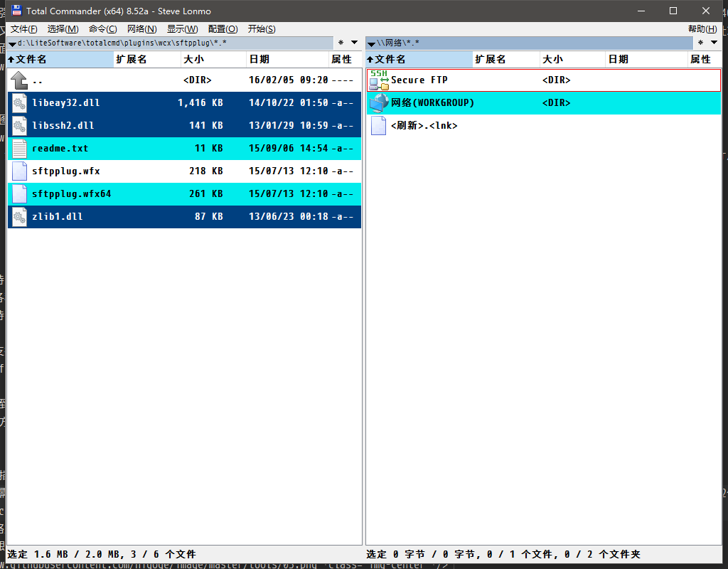The height and width of the screenshot is (569, 728).
Task: Sort left panel by 文件名 column
Action: click(x=60, y=60)
